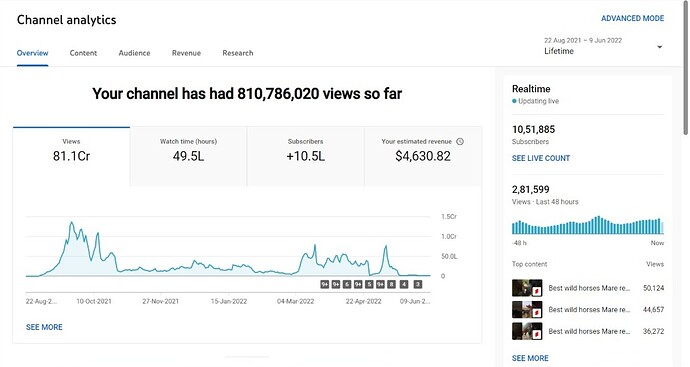Image resolution: width=690 pixels, height=367 pixels.
Task: Click the 10-Oct-2021 axis date label
Action: click(x=94, y=301)
